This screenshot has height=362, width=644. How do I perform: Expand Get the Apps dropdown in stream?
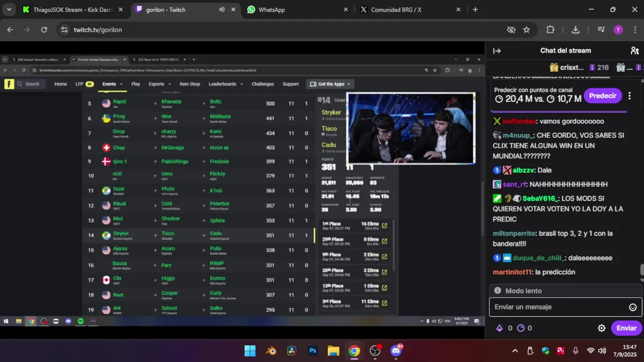coord(330,84)
